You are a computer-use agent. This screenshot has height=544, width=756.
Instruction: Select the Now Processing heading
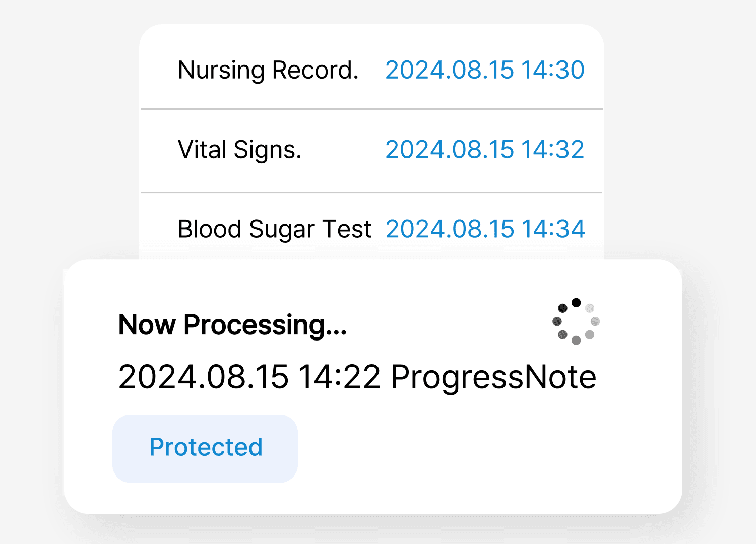coord(232,325)
